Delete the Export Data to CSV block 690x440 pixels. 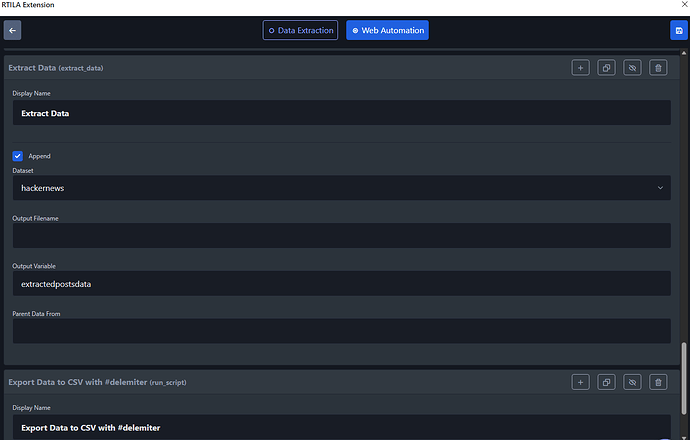tap(658, 382)
